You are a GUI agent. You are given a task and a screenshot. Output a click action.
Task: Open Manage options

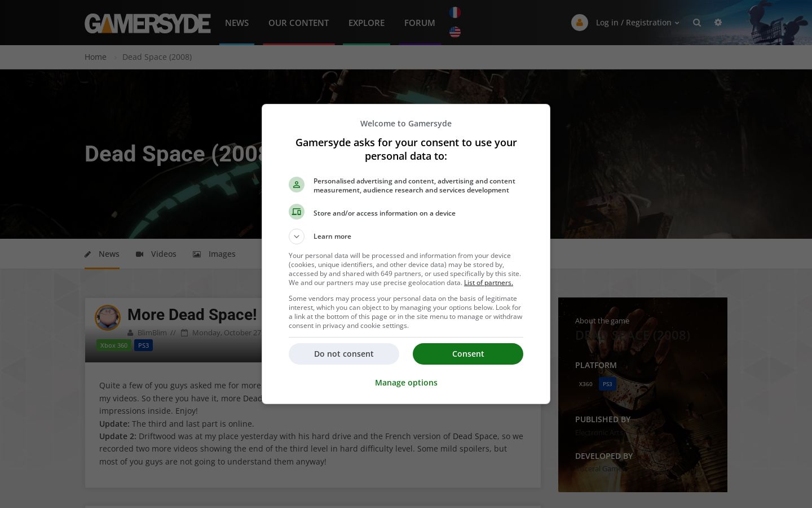406,383
